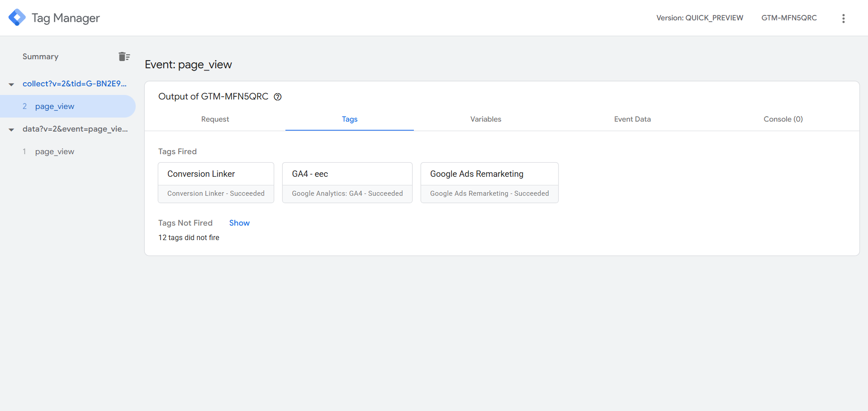The image size is (868, 411).
Task: Open the three-dot more options menu
Action: click(843, 18)
